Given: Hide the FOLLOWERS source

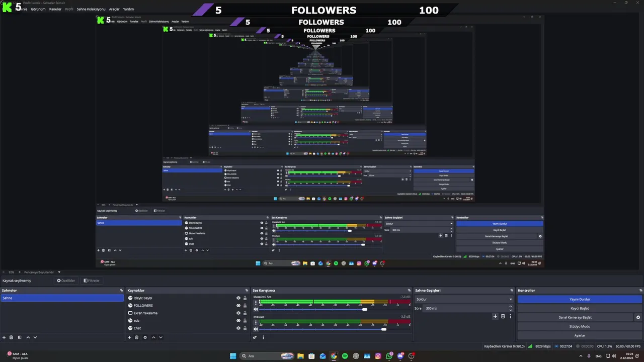Looking at the screenshot, I should 238,306.
